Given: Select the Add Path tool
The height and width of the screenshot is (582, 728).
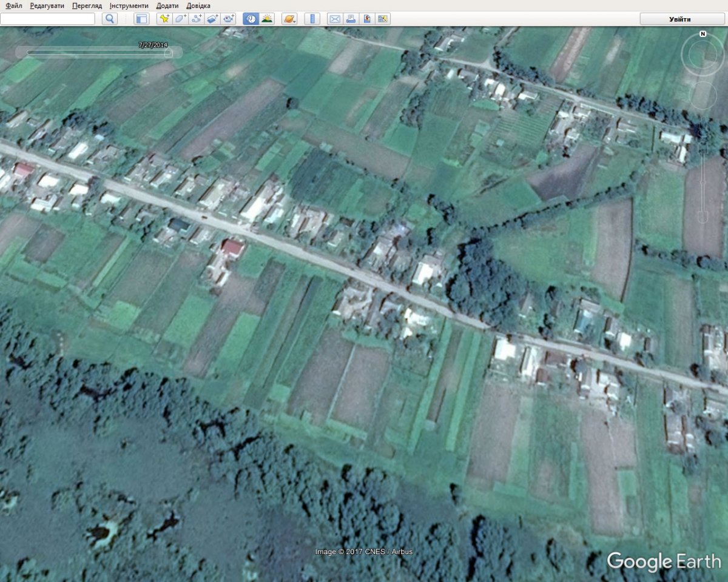Looking at the screenshot, I should (196, 19).
